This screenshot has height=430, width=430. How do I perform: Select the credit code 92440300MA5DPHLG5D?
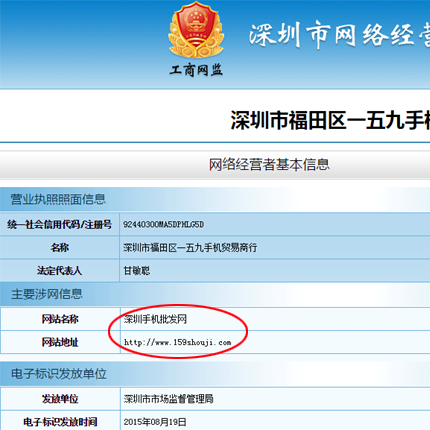tap(164, 225)
